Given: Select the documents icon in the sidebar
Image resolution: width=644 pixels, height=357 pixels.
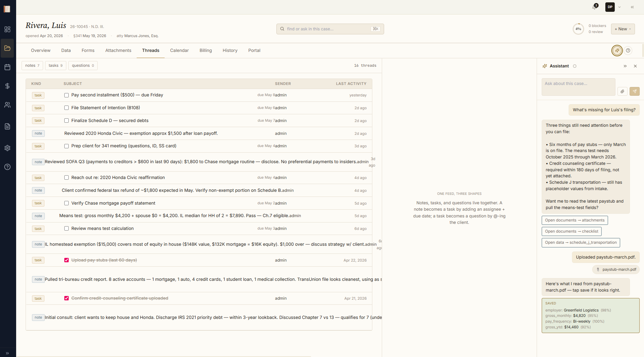Looking at the screenshot, I should 7,126.
